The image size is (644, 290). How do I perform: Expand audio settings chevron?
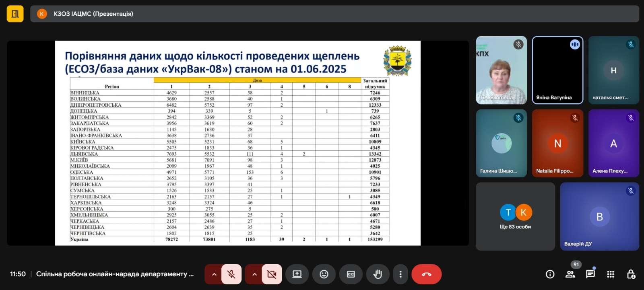click(x=214, y=274)
